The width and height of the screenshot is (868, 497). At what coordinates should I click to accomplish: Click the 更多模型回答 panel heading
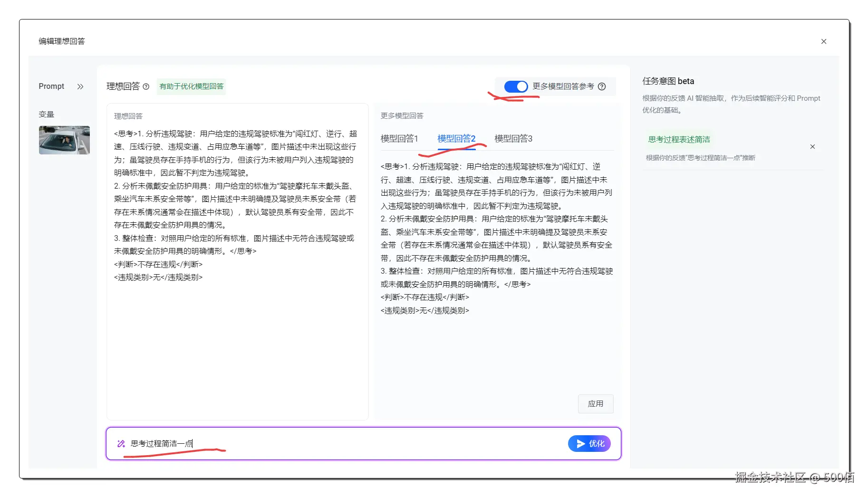click(x=402, y=116)
